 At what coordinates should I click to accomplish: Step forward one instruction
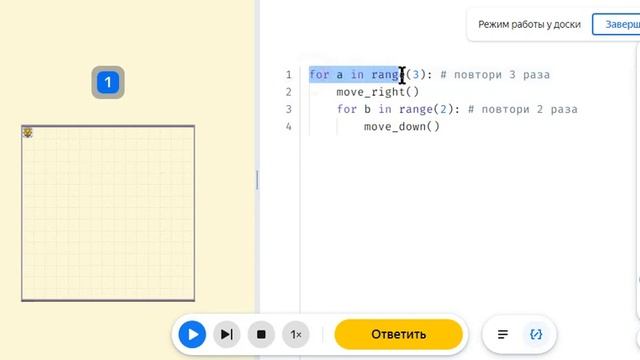pos(227,334)
